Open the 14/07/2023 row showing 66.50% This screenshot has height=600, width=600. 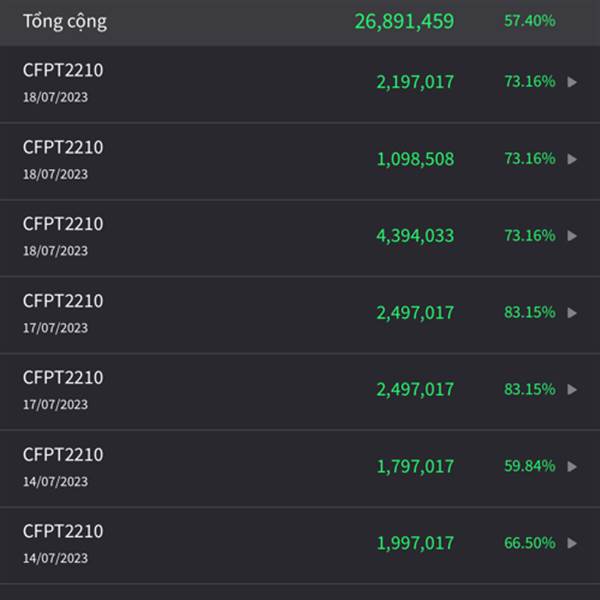300,545
